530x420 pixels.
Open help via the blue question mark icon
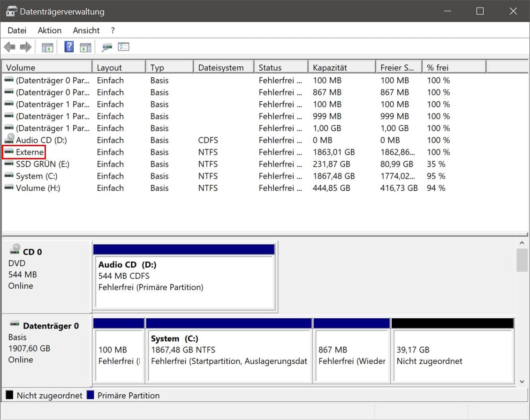69,46
